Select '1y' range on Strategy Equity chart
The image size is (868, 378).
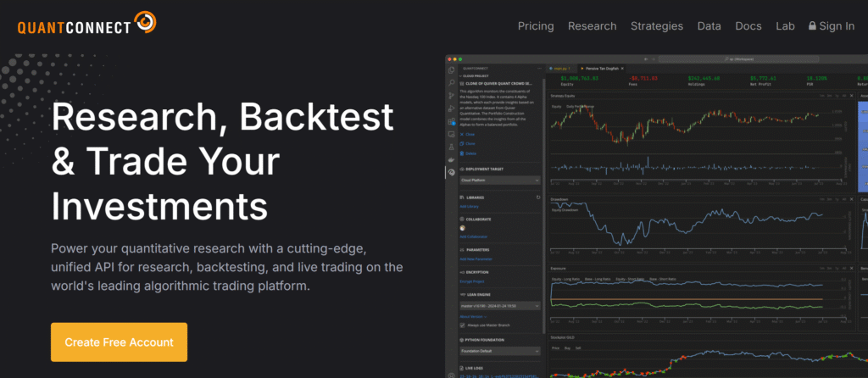pos(837,96)
